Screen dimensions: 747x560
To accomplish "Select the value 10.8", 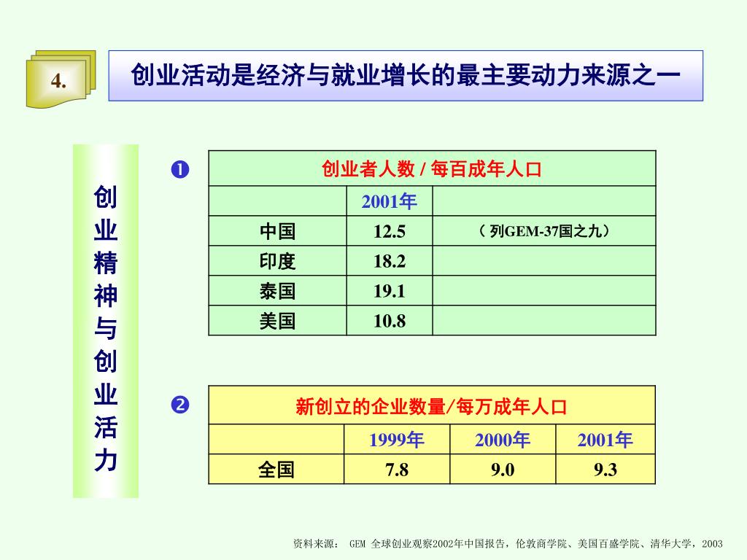I will point(390,321).
